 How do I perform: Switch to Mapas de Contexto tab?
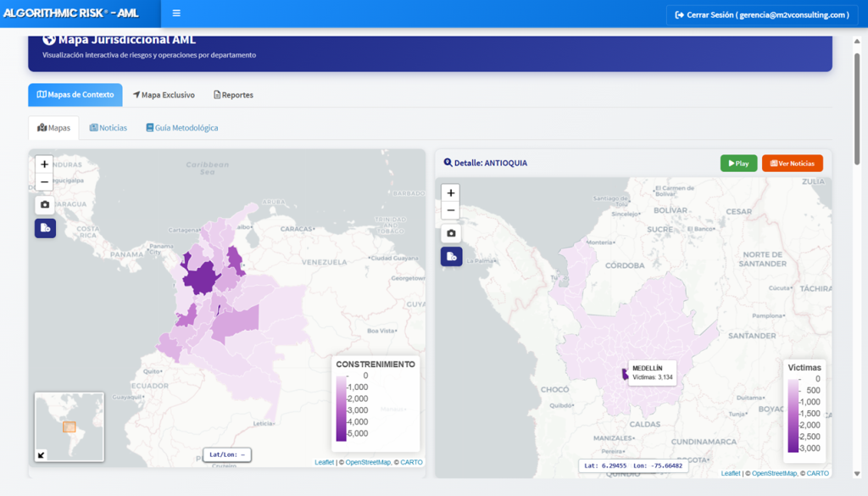coord(75,95)
